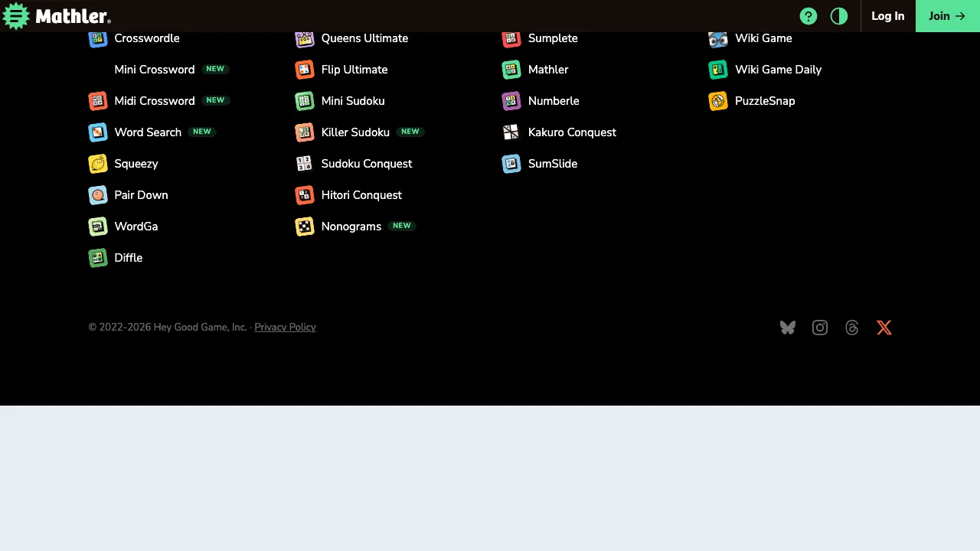980x551 pixels.
Task: Open the help question mark icon
Action: (808, 16)
